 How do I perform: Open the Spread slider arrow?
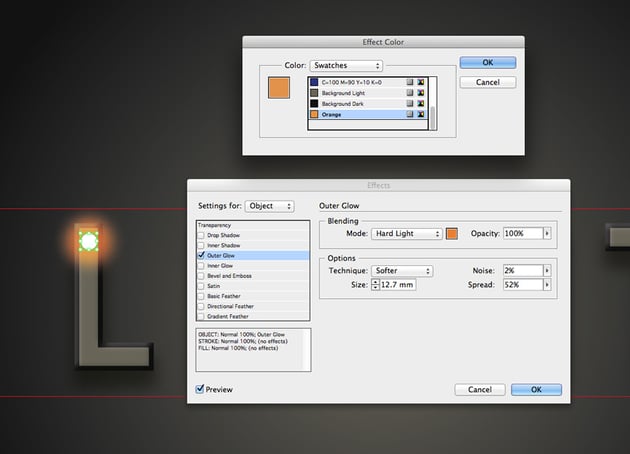point(547,285)
